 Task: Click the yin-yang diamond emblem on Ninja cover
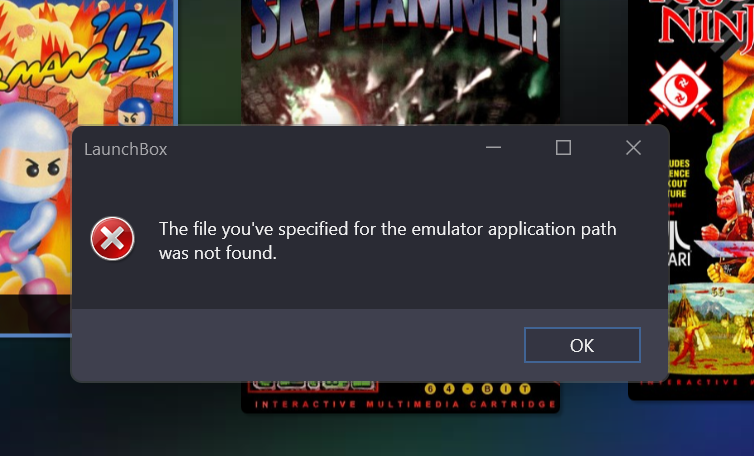click(x=680, y=91)
